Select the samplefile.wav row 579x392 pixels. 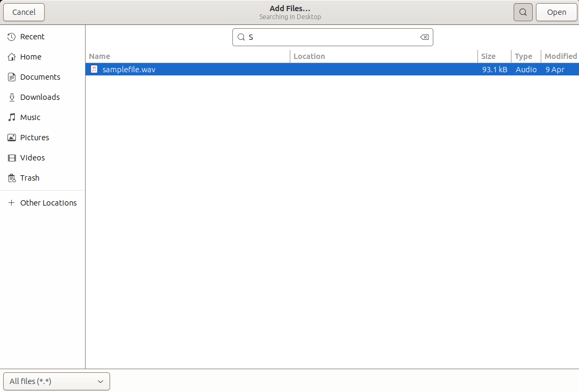(x=213, y=69)
